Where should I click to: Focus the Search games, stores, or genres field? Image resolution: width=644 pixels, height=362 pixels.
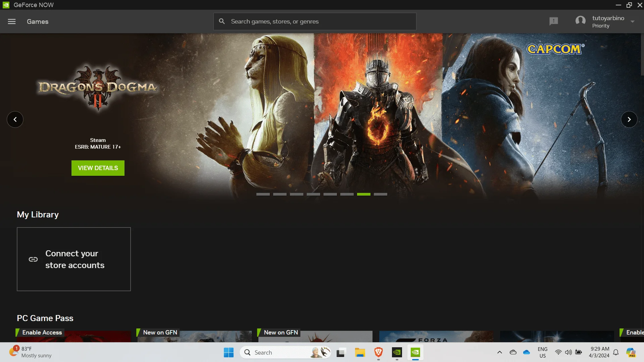point(315,21)
